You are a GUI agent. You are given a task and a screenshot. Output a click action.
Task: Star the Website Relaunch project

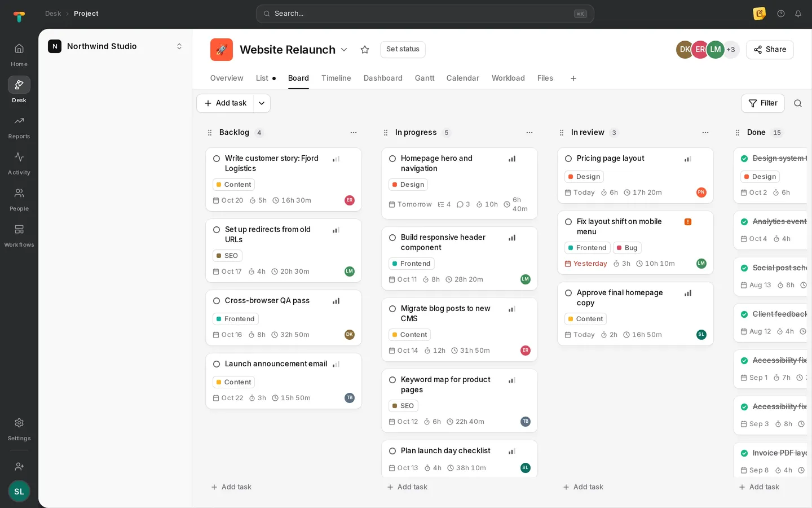[x=365, y=50]
